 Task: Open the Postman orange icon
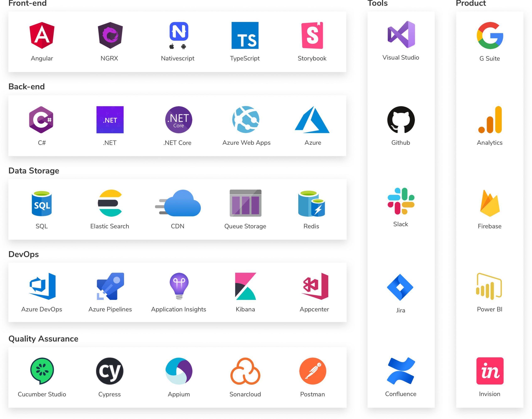pyautogui.click(x=313, y=371)
